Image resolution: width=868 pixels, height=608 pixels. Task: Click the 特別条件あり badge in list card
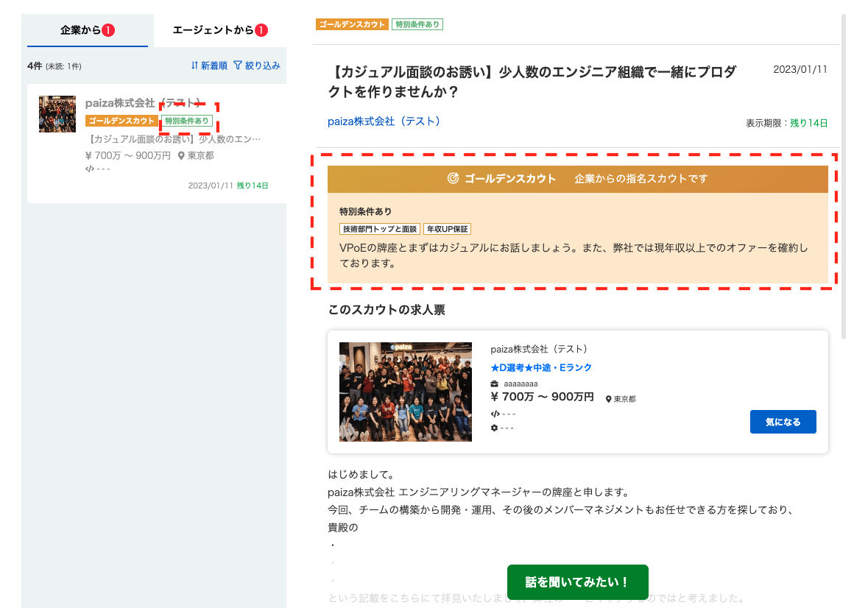[186, 121]
